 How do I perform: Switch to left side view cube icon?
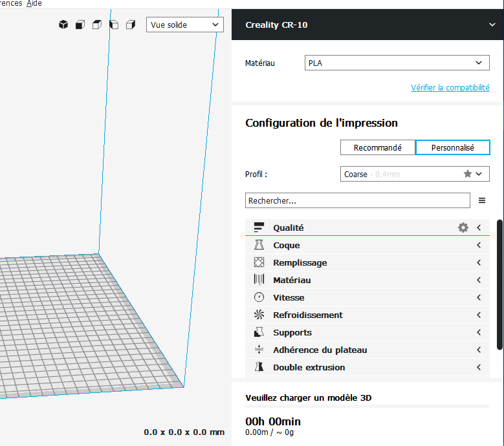(114, 25)
